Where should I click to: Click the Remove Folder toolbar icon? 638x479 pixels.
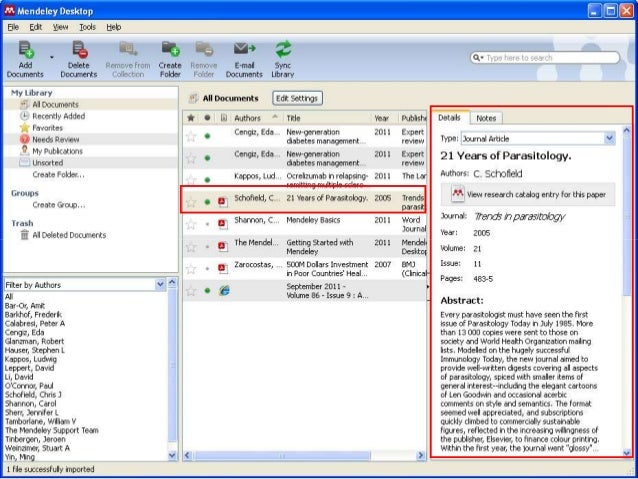pyautogui.click(x=204, y=49)
